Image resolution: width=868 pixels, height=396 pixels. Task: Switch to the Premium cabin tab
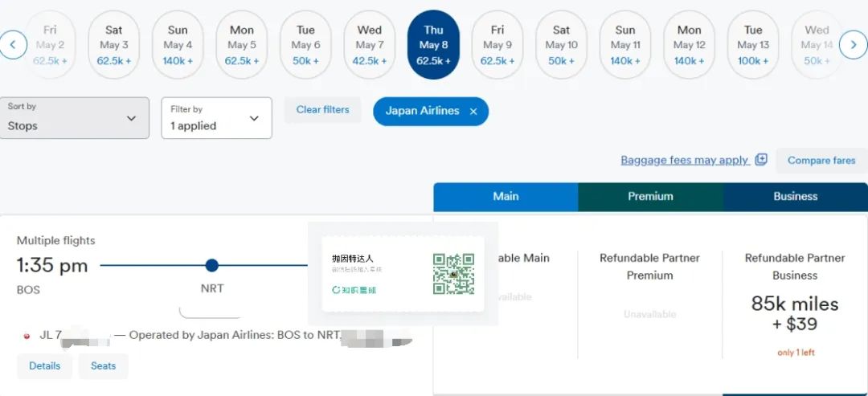click(650, 197)
